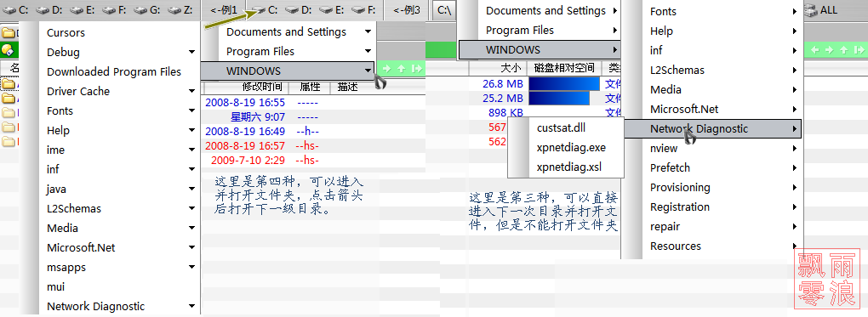Expand the down arrow next to WINDOWS

(368, 71)
